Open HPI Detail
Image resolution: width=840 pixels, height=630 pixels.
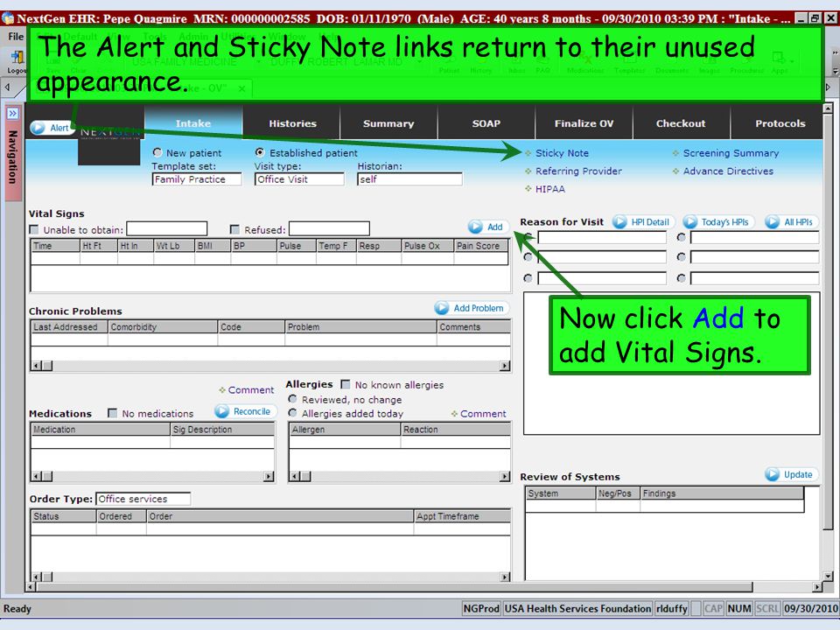(642, 221)
